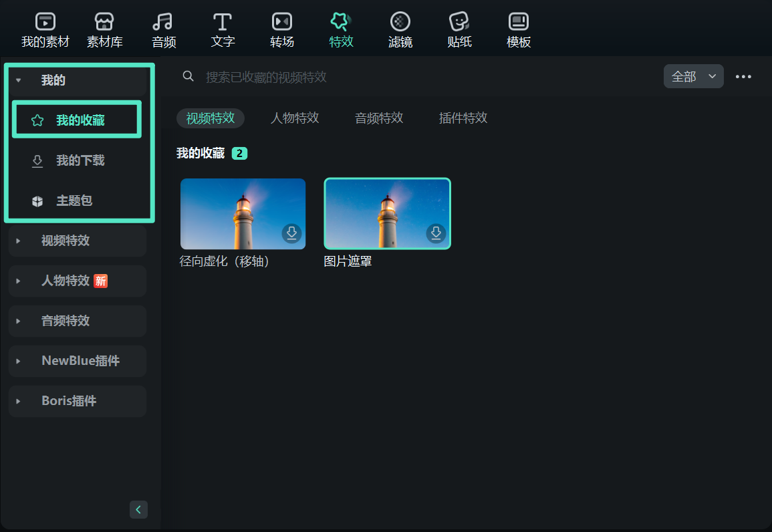
Task: Select the 文字 text icon
Action: coord(223,22)
